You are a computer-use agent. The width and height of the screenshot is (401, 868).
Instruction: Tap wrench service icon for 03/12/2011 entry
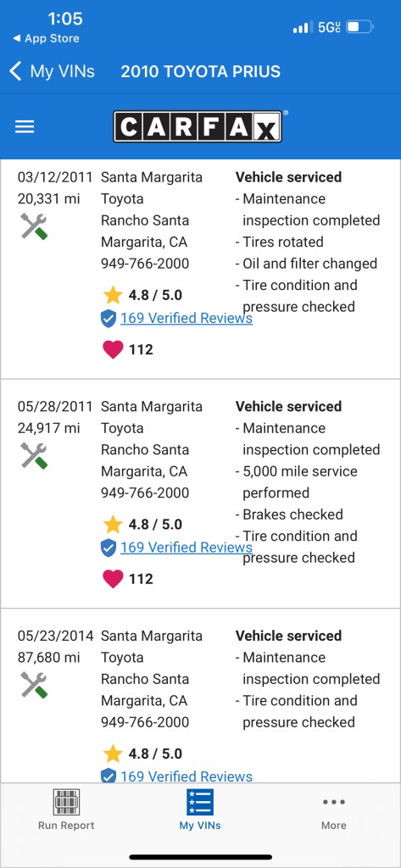34,226
